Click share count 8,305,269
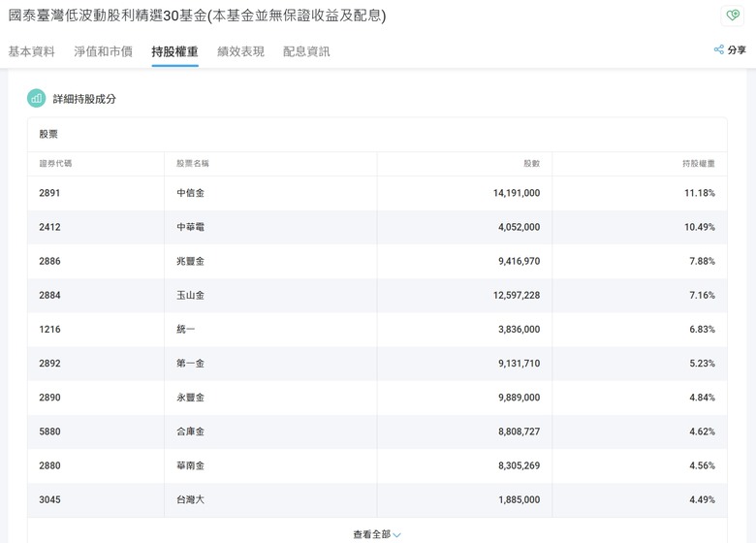The height and width of the screenshot is (543, 756). 520,465
